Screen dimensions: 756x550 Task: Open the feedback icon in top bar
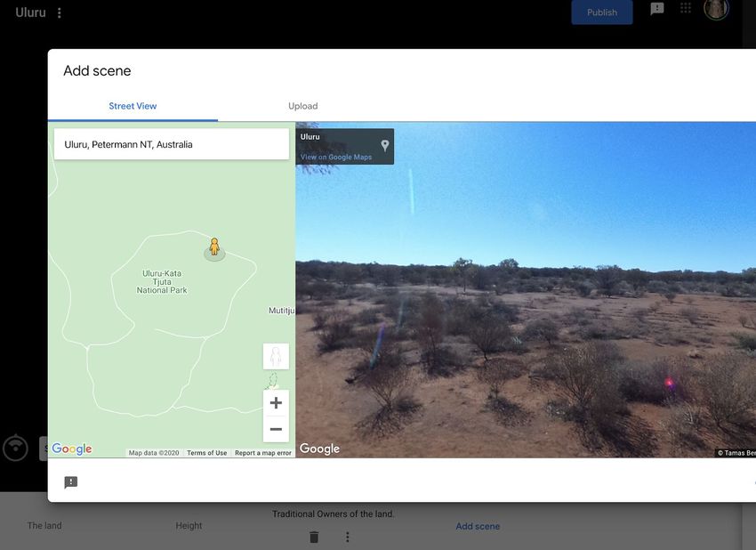(657, 9)
